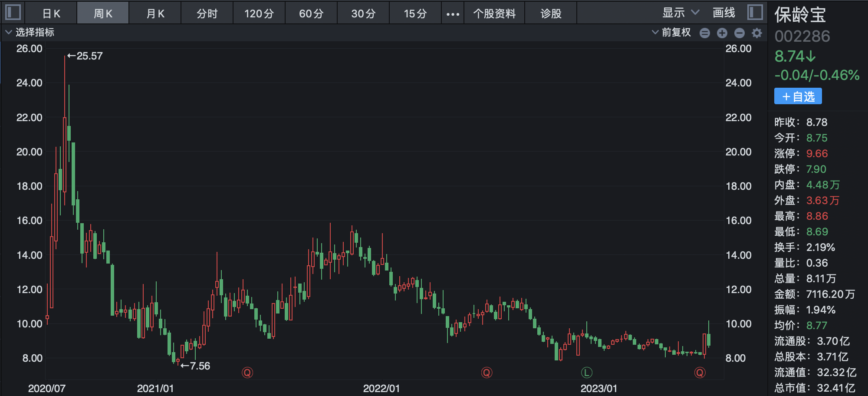868x396 pixels.
Task: Click the reset zoom circle icon beside 前复权
Action: point(705,33)
